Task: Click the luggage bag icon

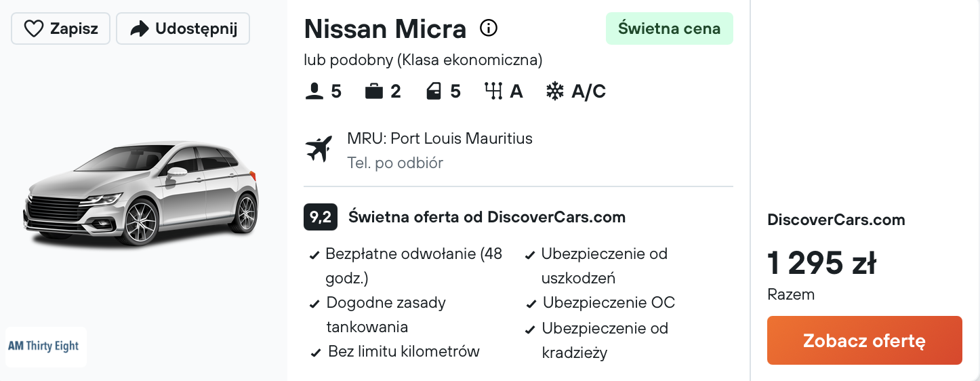Action: tap(374, 92)
